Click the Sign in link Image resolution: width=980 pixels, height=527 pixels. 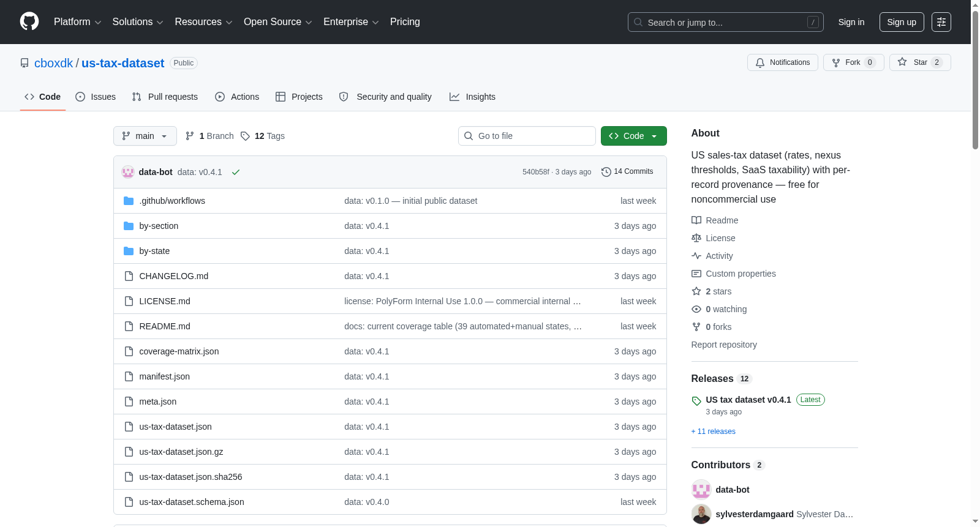point(851,22)
